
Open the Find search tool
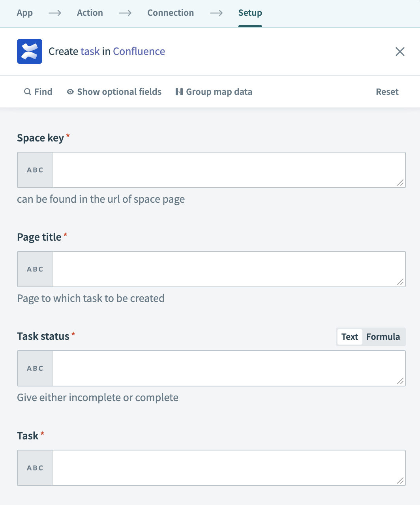38,91
